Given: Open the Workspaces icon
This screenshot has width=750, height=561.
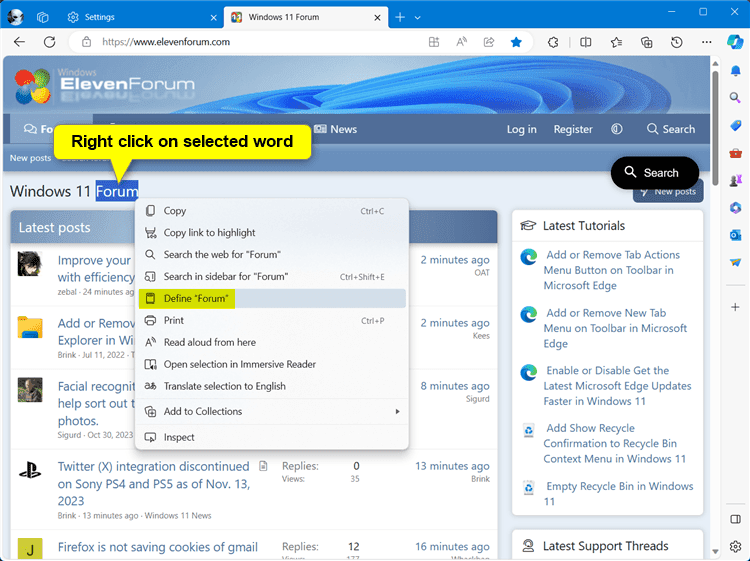Looking at the screenshot, I should pyautogui.click(x=43, y=17).
